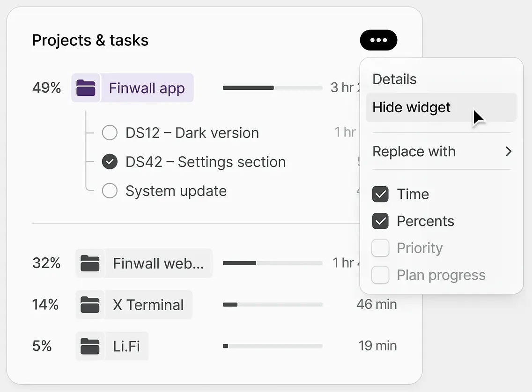Click the three-dot more options button
The width and height of the screenshot is (532, 392).
tap(378, 40)
